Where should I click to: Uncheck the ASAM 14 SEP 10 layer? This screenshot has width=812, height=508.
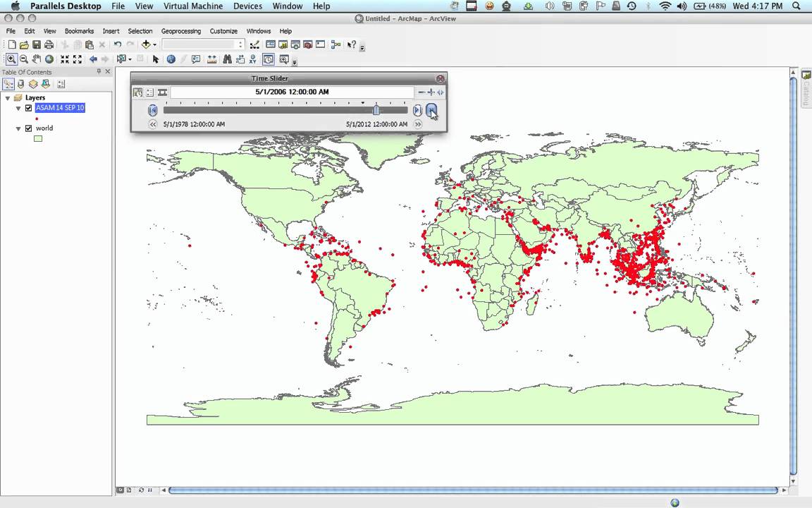click(x=28, y=108)
